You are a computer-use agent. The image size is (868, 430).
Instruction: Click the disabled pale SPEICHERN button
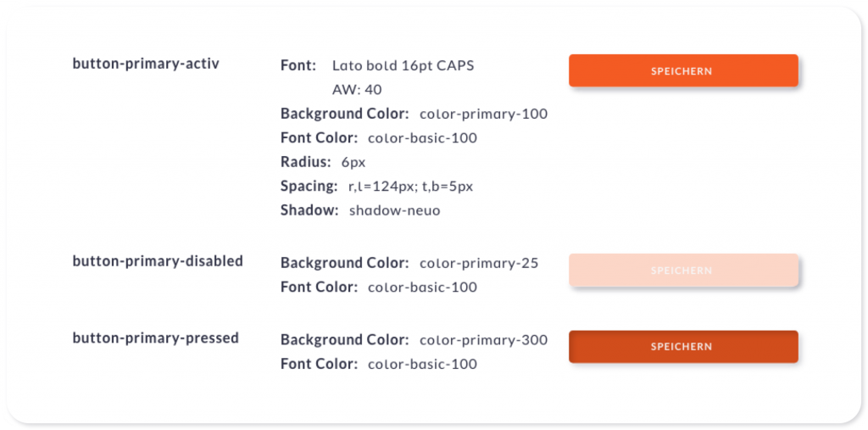tap(682, 271)
